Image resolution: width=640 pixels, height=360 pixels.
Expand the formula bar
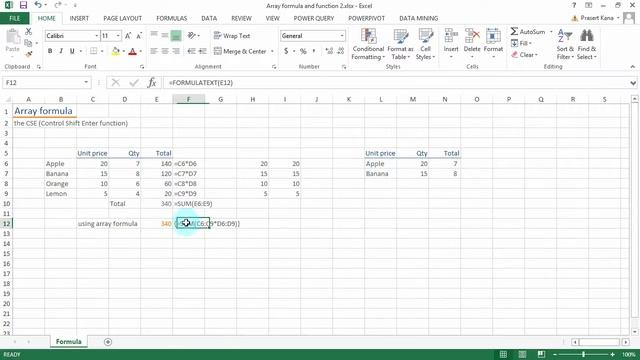[x=633, y=83]
